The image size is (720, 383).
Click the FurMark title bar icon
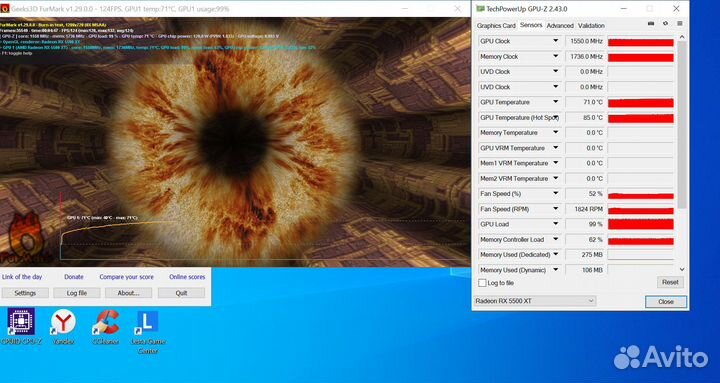[x=4, y=9]
